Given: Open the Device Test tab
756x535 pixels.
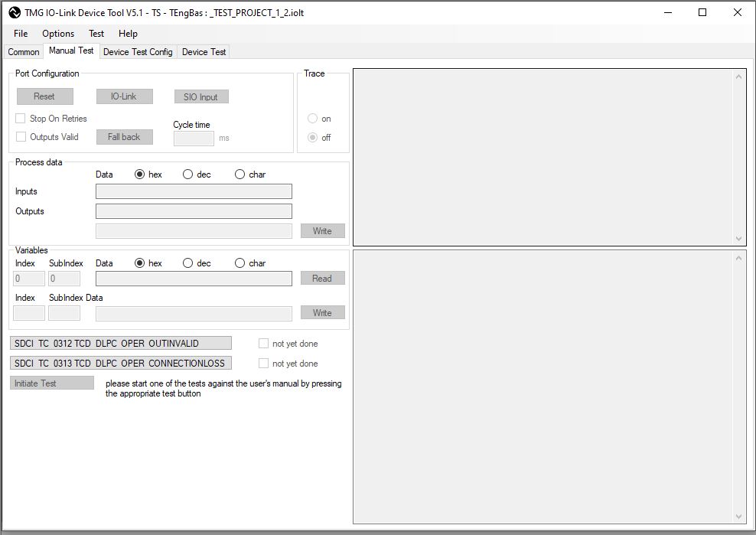Looking at the screenshot, I should coord(204,52).
